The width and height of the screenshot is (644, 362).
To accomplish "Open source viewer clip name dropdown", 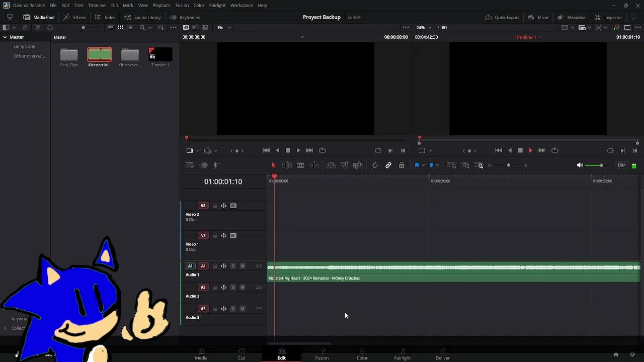I will pyautogui.click(x=302, y=37).
